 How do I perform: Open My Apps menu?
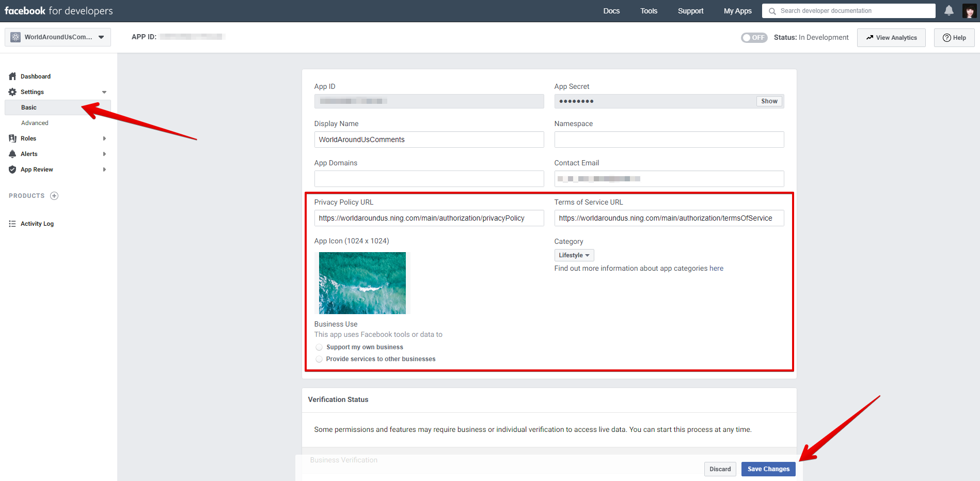(737, 11)
